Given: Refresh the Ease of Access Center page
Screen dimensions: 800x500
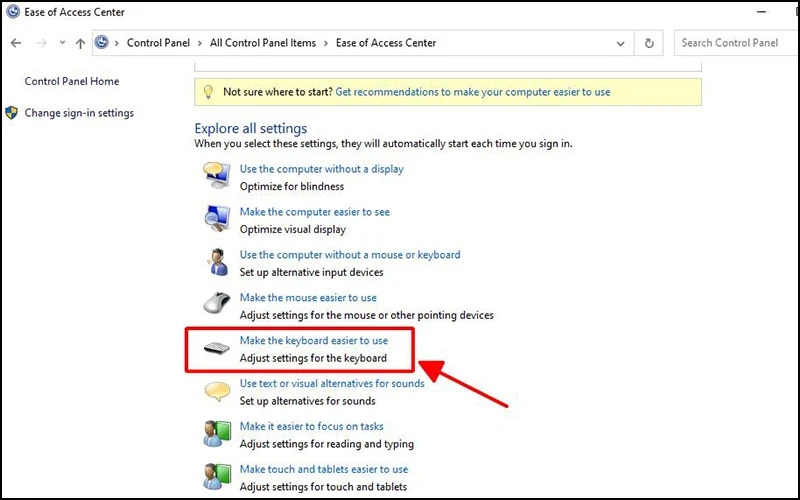Looking at the screenshot, I should 649,43.
